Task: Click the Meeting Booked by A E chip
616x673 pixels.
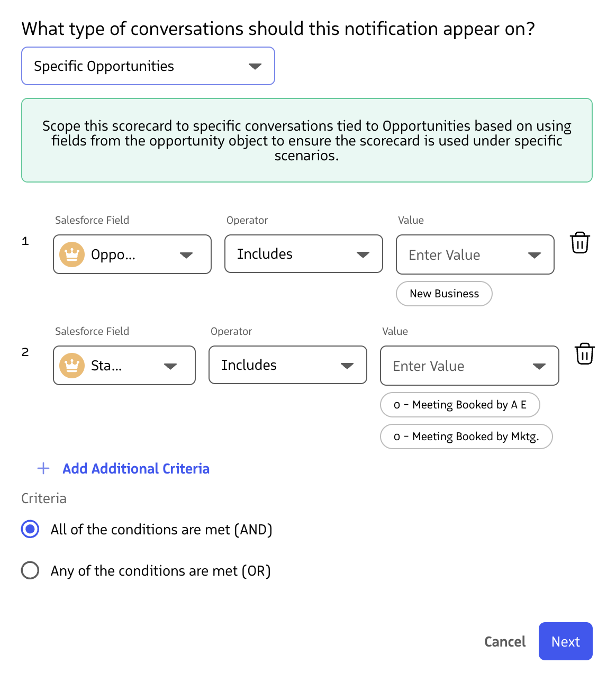Action: [460, 405]
